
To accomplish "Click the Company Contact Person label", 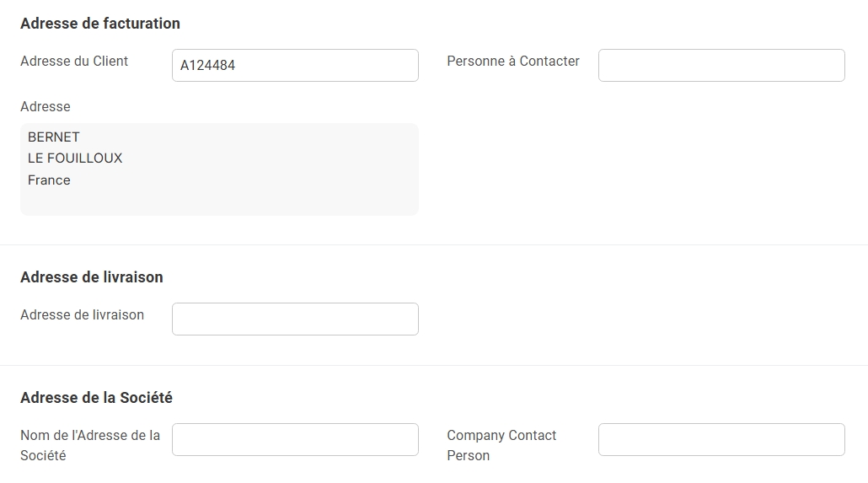I will point(501,445).
